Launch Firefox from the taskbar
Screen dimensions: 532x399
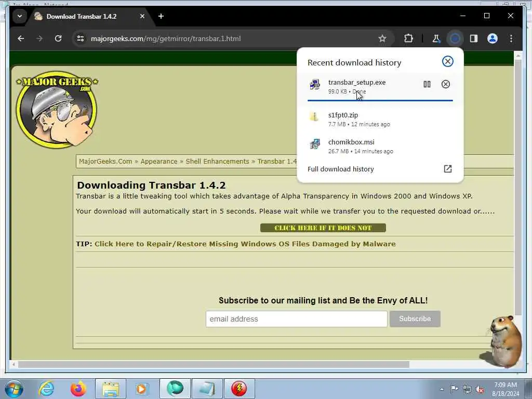click(78, 389)
